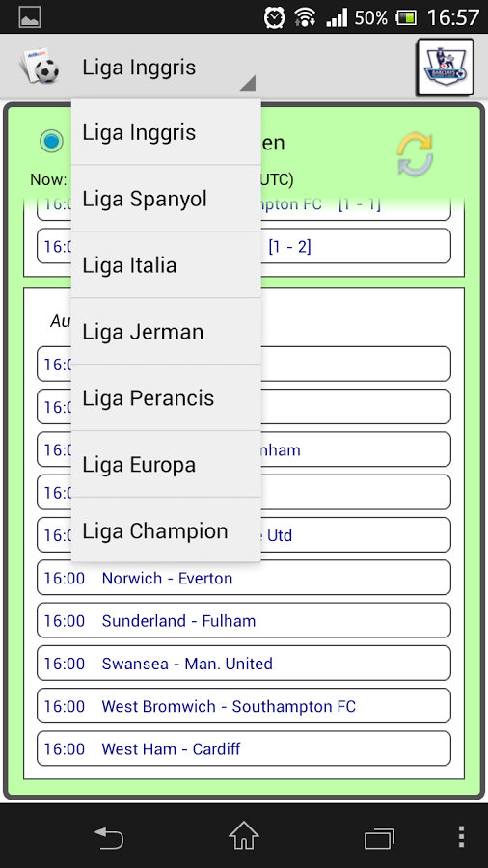Open the three-dot overflow menu

click(462, 836)
